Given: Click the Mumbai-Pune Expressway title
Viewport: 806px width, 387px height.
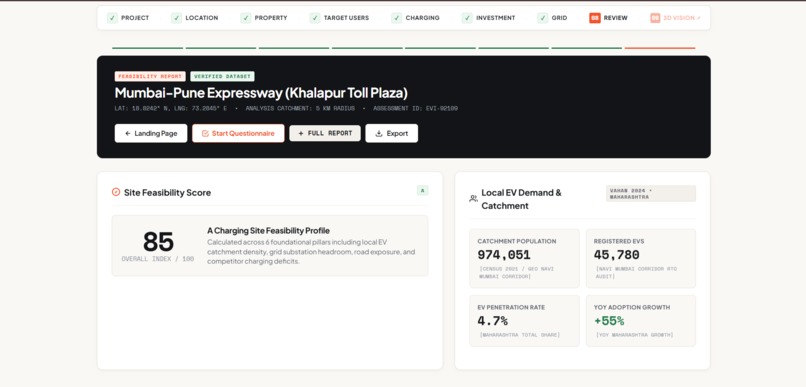Looking at the screenshot, I should click(x=261, y=93).
